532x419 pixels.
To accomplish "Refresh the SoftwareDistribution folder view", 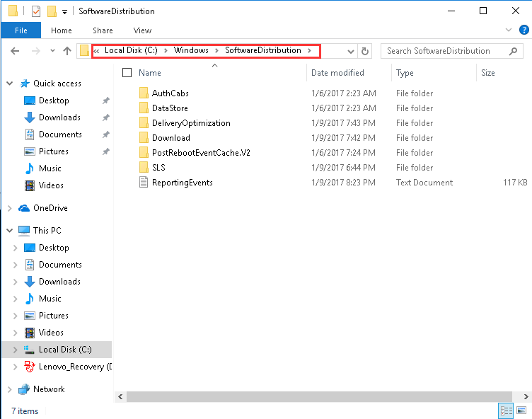I will point(365,51).
